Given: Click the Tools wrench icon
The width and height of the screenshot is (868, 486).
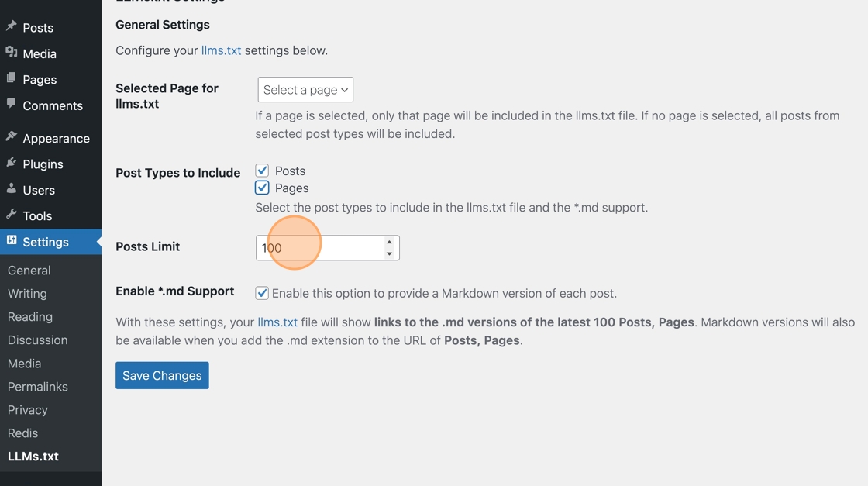Looking at the screenshot, I should click(x=11, y=215).
